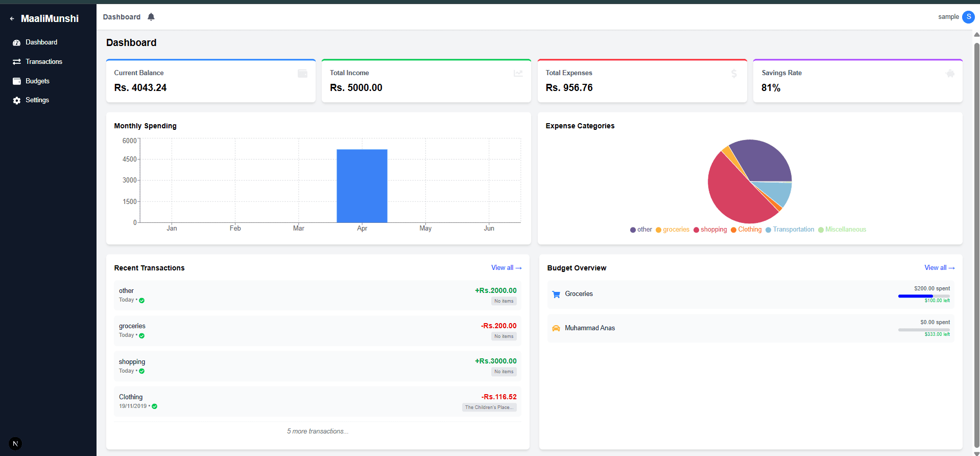Click the Muhammad Anas budget progress bar
Viewport: 980px width, 456px height.
pos(924,330)
